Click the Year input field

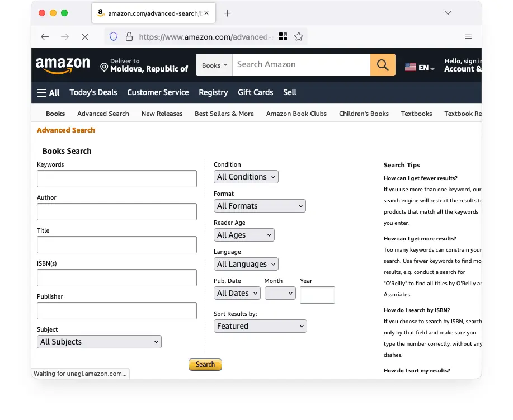(317, 295)
